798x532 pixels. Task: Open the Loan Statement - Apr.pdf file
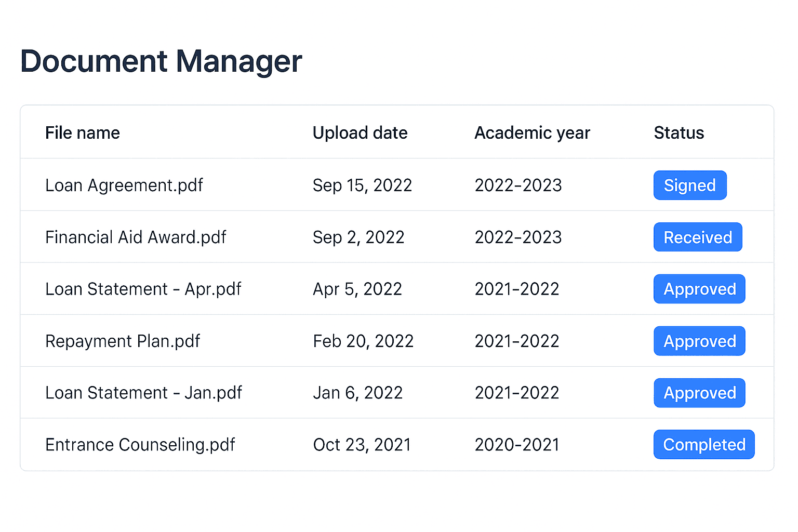point(143,289)
